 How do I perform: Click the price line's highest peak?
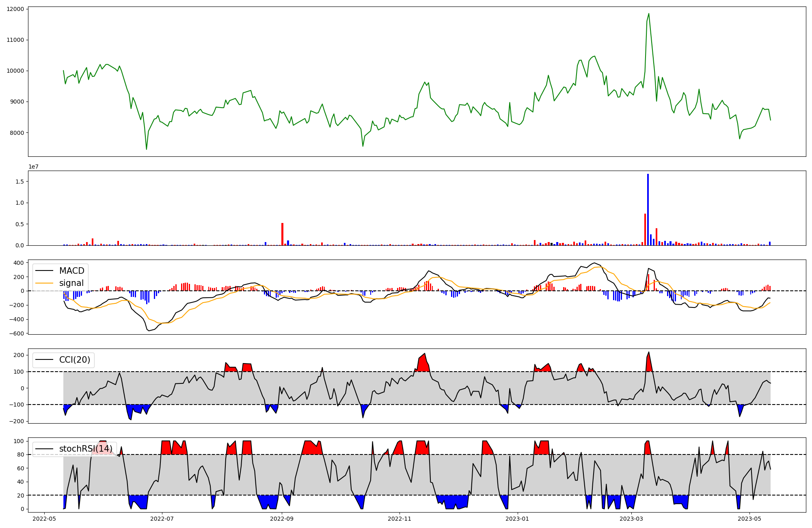(x=648, y=14)
